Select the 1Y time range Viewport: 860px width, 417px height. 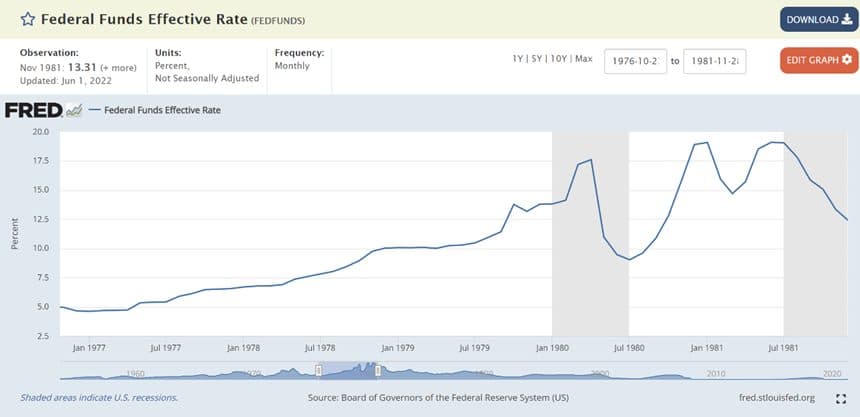(x=517, y=59)
